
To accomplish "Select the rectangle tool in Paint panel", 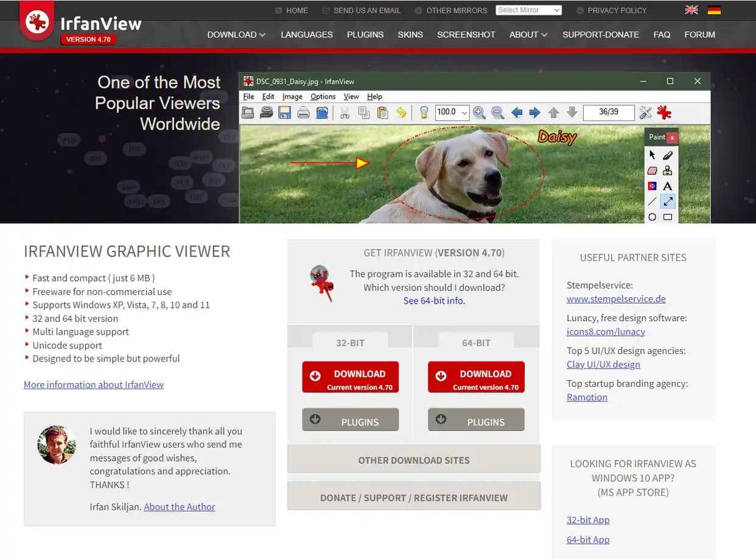I will coord(668,217).
